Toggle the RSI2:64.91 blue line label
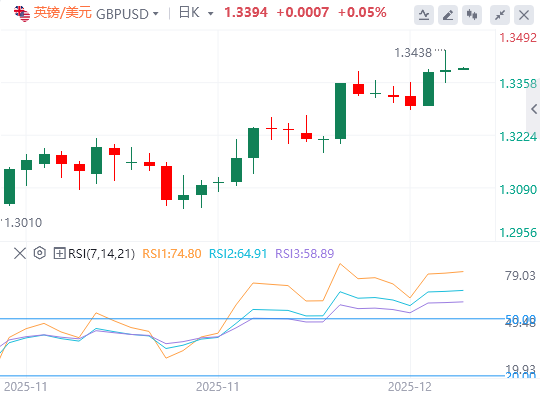The width and height of the screenshot is (540, 398). pyautogui.click(x=238, y=254)
